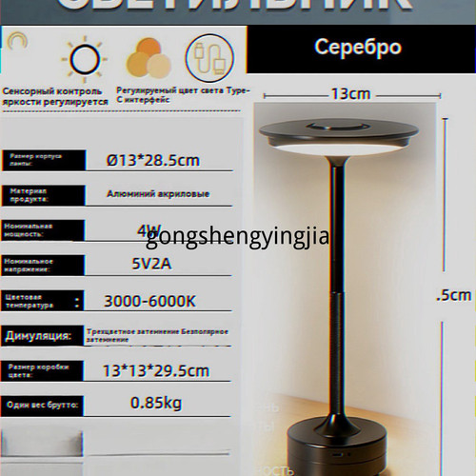Click the Type-C cable icon in circle
This screenshot has width=476, height=476.
(x=209, y=58)
